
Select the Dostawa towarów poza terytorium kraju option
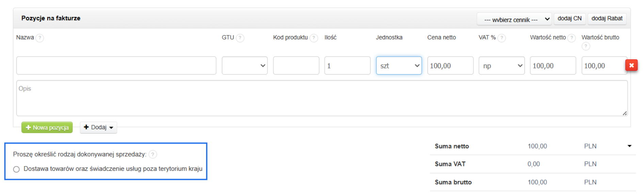(16, 169)
